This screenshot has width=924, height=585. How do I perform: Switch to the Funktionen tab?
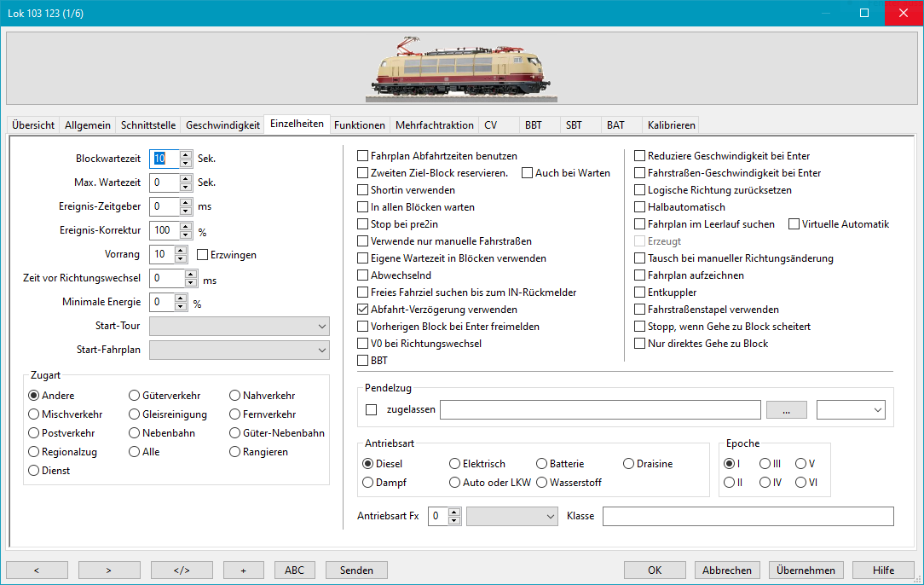[359, 125]
